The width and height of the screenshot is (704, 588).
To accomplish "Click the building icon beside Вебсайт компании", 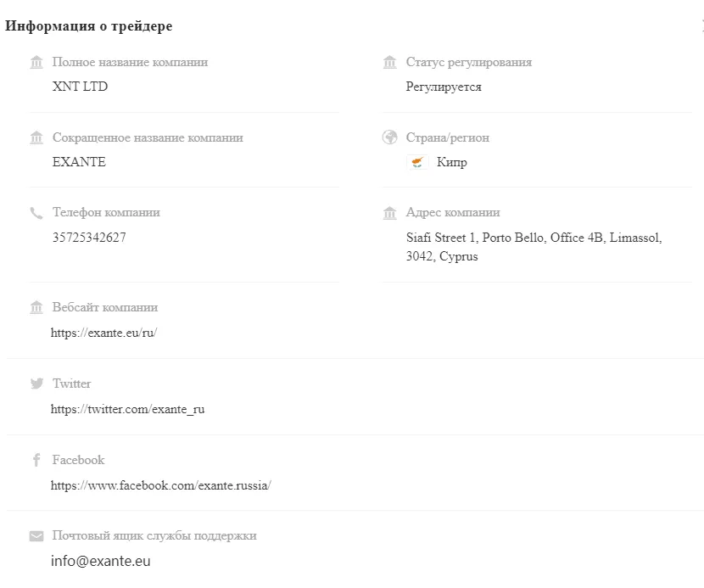I will (x=36, y=307).
